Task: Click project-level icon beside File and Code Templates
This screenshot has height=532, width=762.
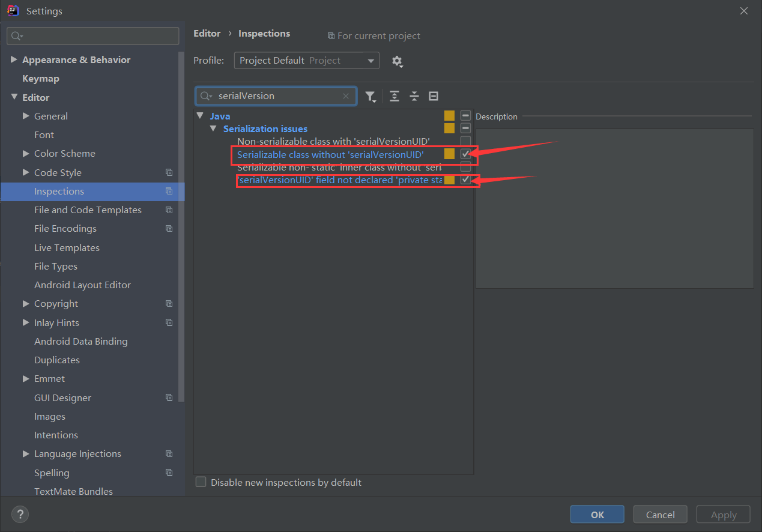Action: coord(169,210)
